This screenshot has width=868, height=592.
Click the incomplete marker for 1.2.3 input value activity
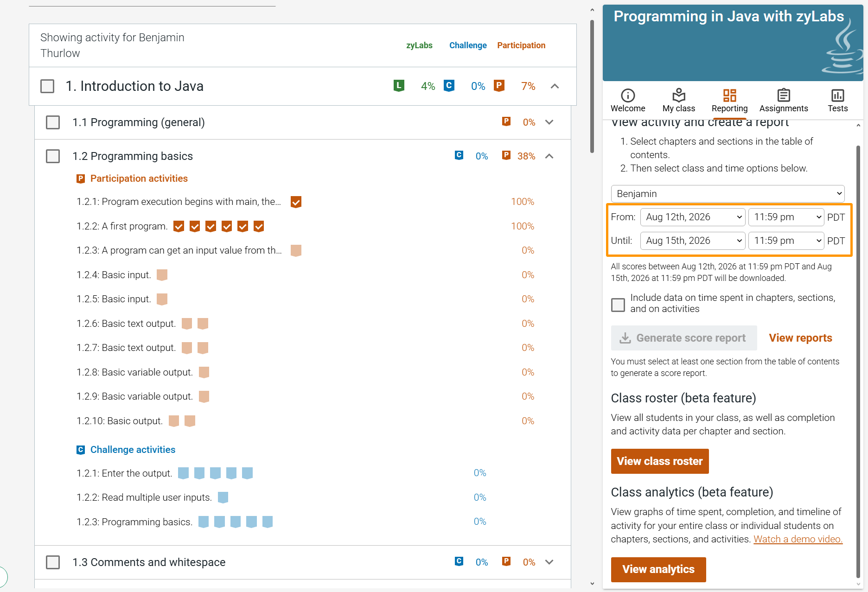296,250
